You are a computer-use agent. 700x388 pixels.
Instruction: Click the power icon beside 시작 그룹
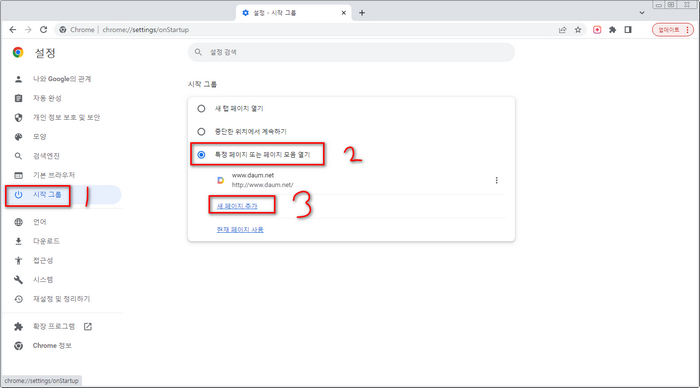(x=18, y=195)
